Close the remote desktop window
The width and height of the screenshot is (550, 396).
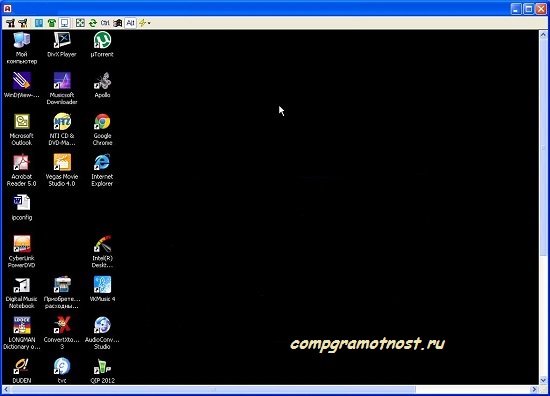click(x=541, y=9)
